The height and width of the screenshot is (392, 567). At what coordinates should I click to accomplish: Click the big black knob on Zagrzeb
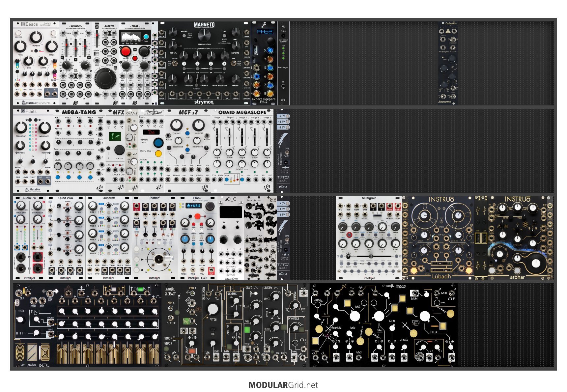(105, 78)
